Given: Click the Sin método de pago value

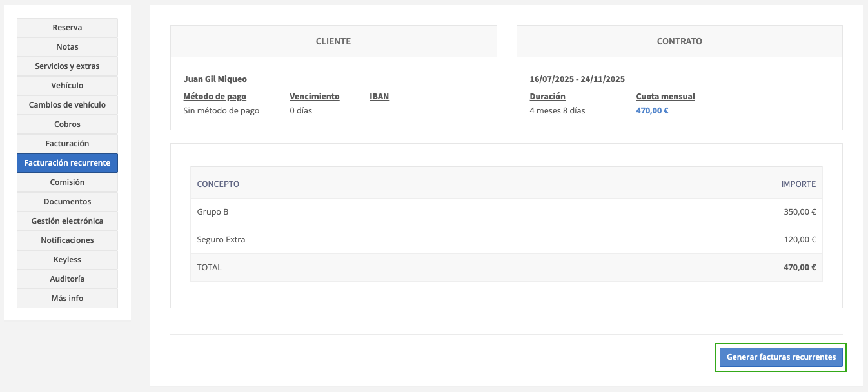Looking at the screenshot, I should pos(221,111).
